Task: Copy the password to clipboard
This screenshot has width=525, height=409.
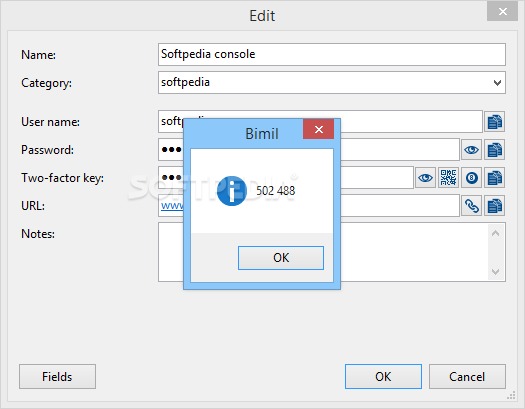Action: (x=494, y=150)
